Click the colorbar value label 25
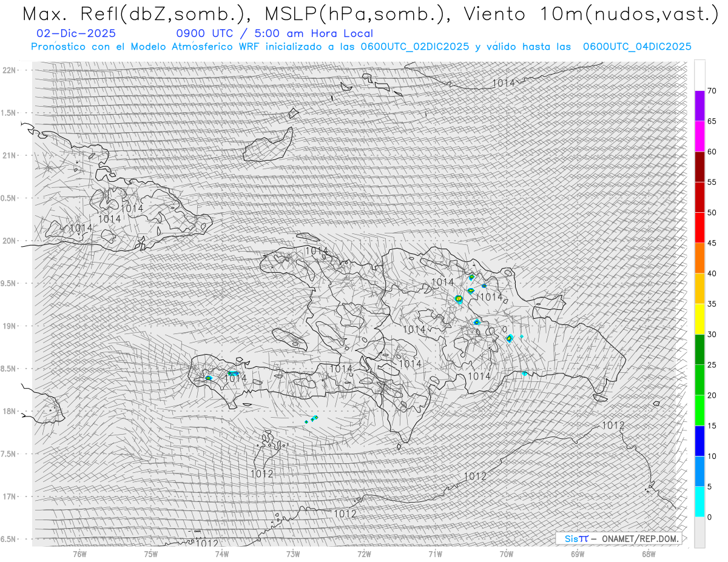 [x=712, y=365]
